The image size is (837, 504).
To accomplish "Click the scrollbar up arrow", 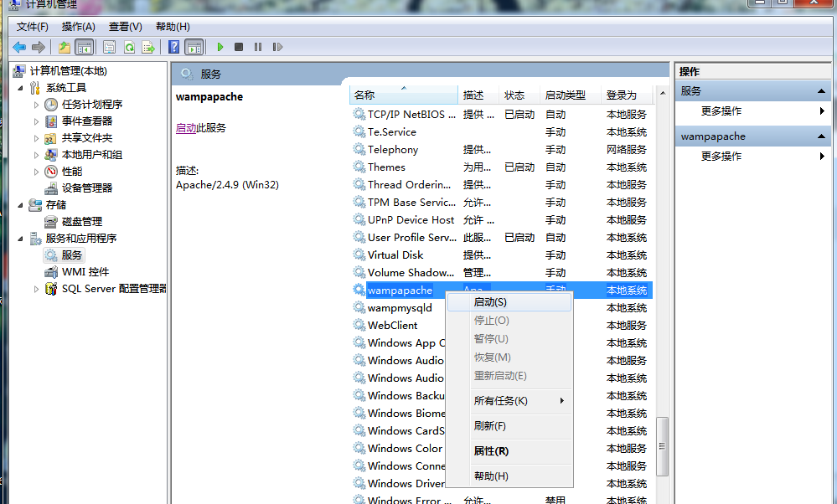I will tap(662, 93).
